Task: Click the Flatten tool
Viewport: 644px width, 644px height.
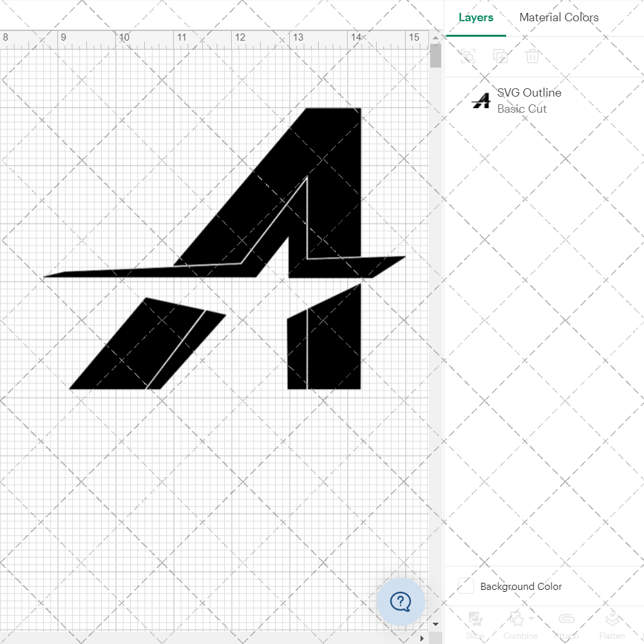Action: [612, 625]
